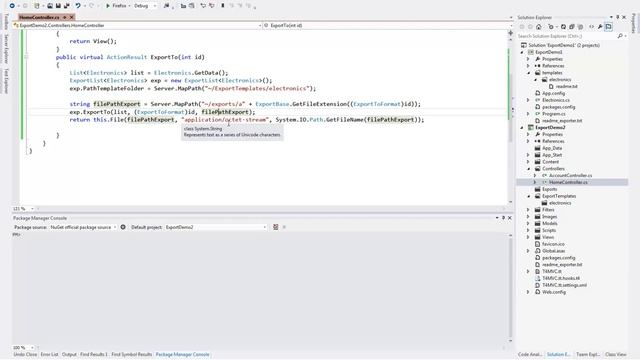Click the Undo arrow in main toolbar

point(78,6)
